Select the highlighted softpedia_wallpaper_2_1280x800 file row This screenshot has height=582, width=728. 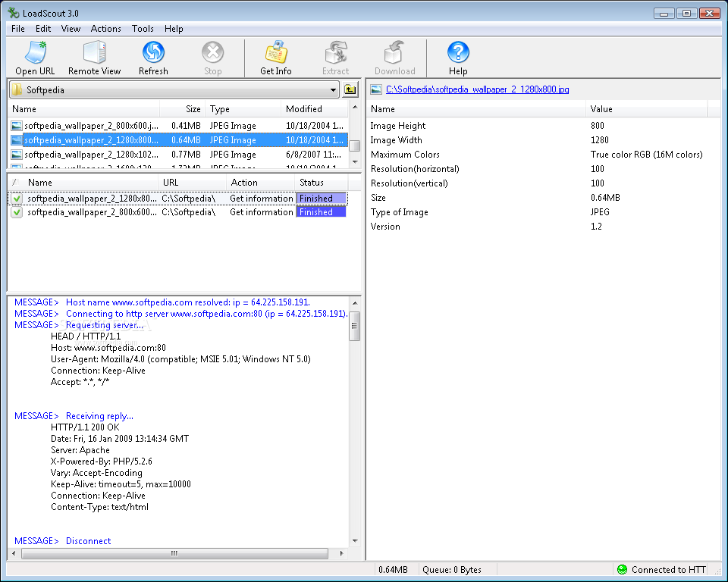tap(178, 140)
